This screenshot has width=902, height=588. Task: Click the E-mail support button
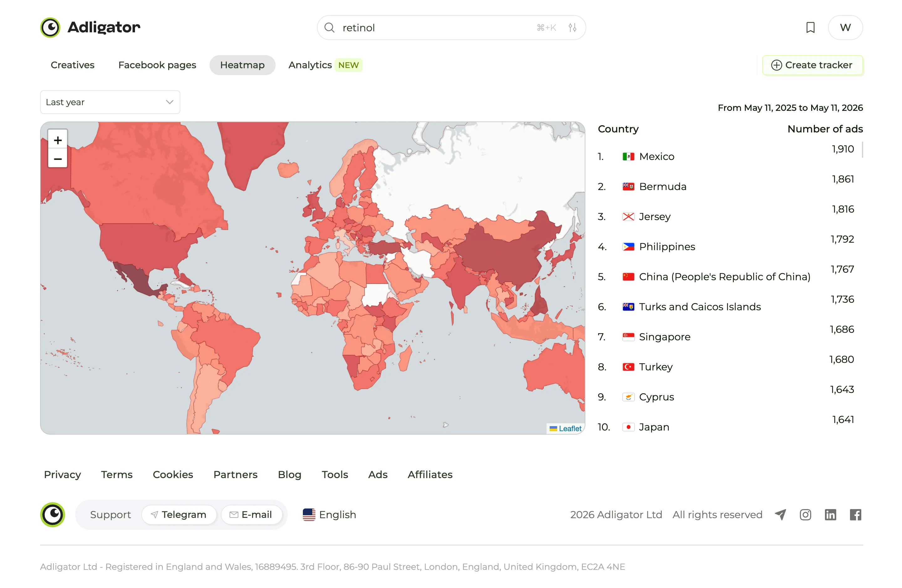pyautogui.click(x=251, y=514)
